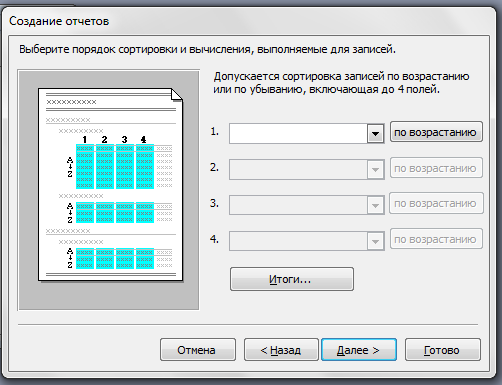Toggle 'по возрастанию' order for field 1
This screenshot has width=502, height=385.
click(x=436, y=132)
